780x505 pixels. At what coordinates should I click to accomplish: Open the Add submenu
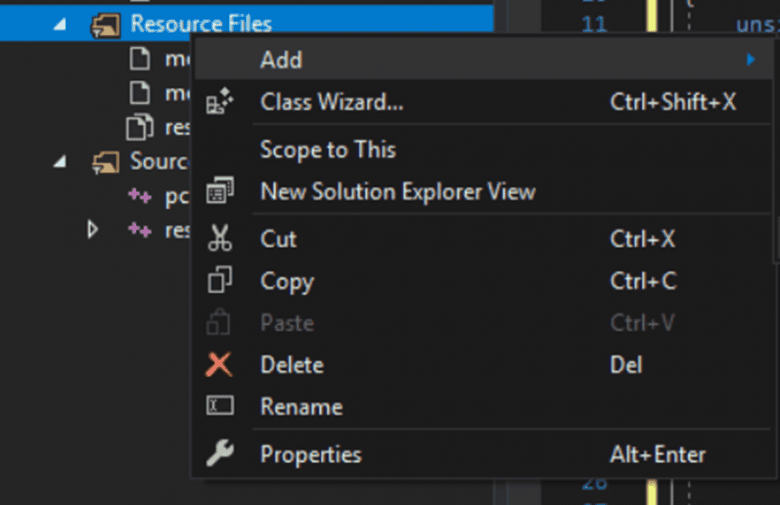point(281,60)
